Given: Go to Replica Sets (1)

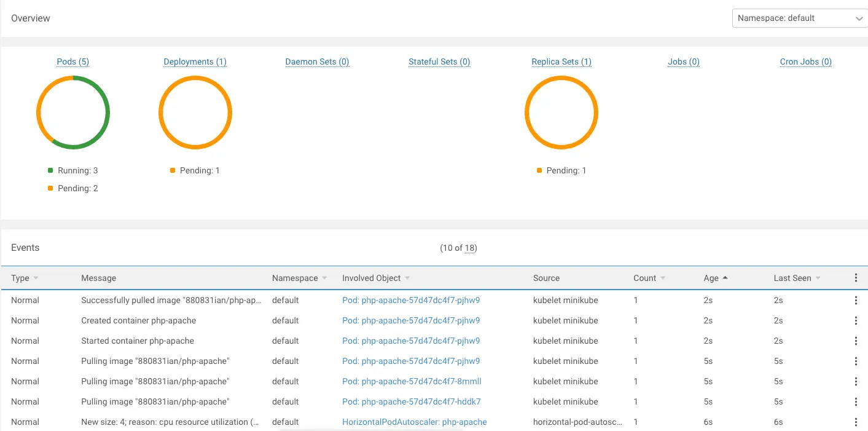Looking at the screenshot, I should pos(561,61).
